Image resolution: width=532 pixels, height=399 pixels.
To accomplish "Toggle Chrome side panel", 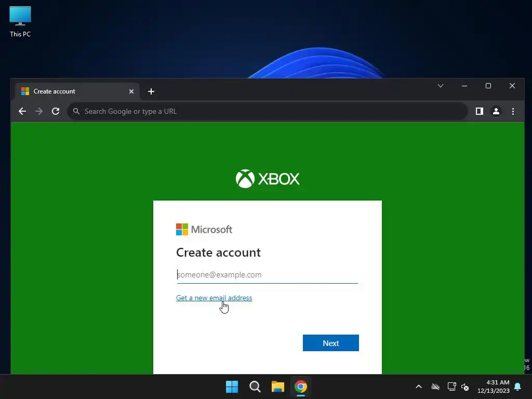I will click(479, 111).
